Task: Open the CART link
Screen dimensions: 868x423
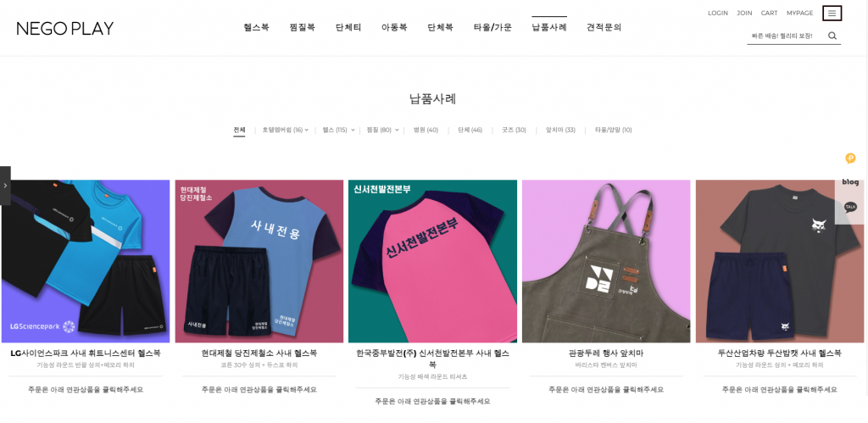Action: point(769,13)
